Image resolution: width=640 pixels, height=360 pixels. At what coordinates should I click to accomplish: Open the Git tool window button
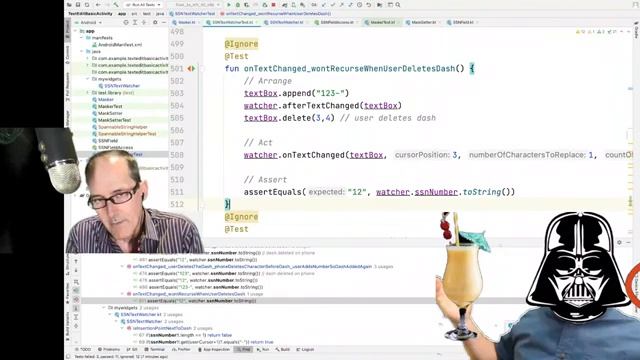coord(132,349)
